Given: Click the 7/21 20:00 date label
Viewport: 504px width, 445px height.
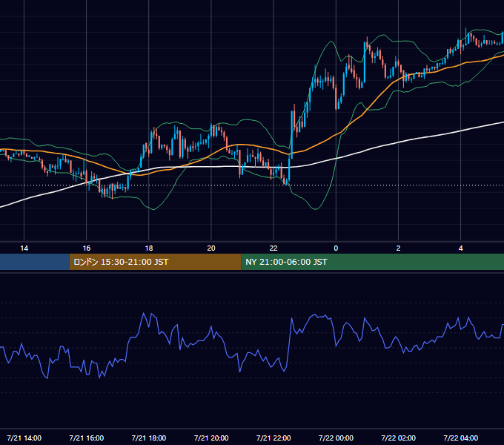Looking at the screenshot, I should tap(211, 438).
